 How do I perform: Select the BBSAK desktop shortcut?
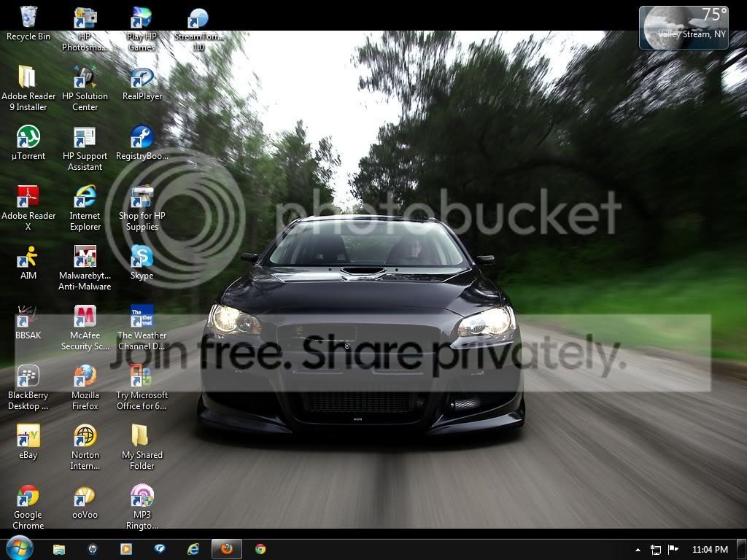pos(28,323)
